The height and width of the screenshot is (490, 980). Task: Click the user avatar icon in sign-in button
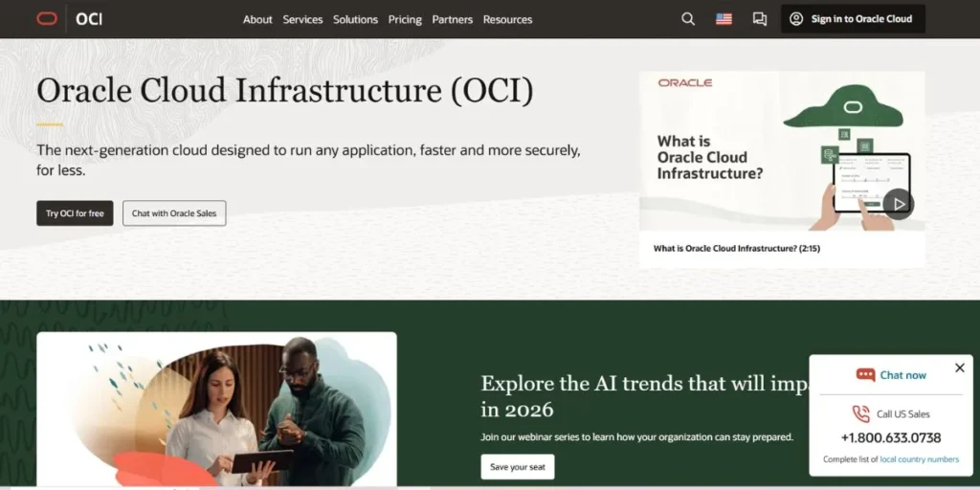tap(796, 19)
